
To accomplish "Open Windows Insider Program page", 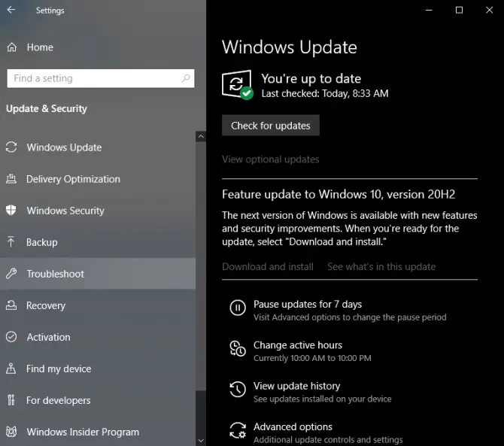I will (x=98, y=432).
